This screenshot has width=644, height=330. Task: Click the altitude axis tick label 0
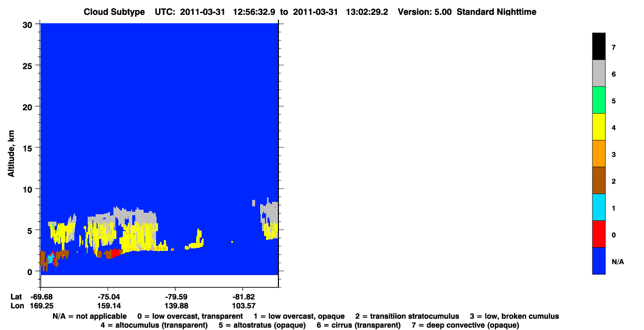coord(31,271)
